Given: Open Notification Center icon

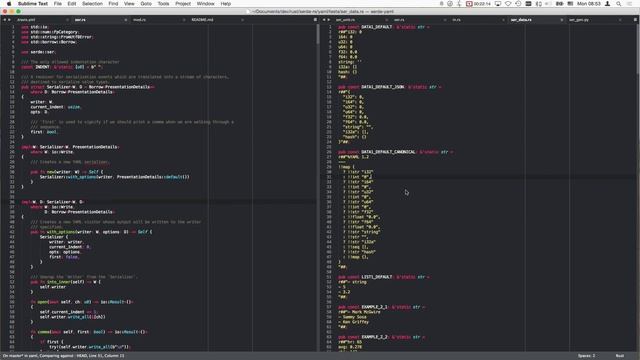Looking at the screenshot, I should (630, 4).
